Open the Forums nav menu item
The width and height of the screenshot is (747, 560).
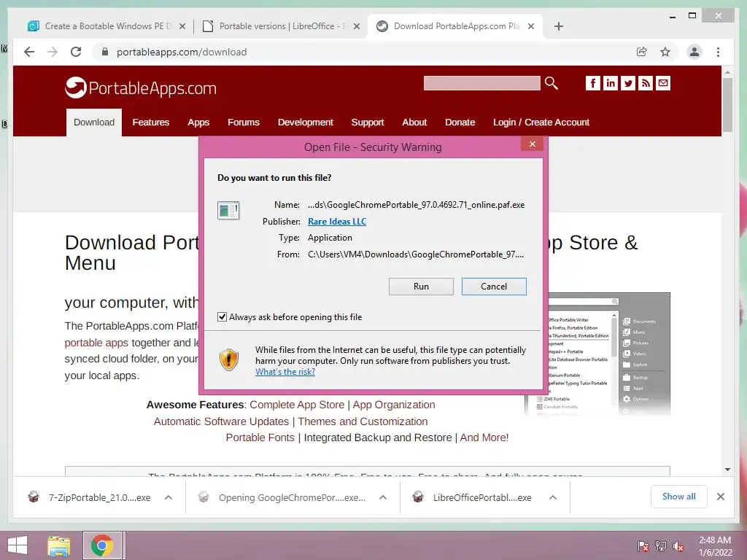pyautogui.click(x=244, y=122)
